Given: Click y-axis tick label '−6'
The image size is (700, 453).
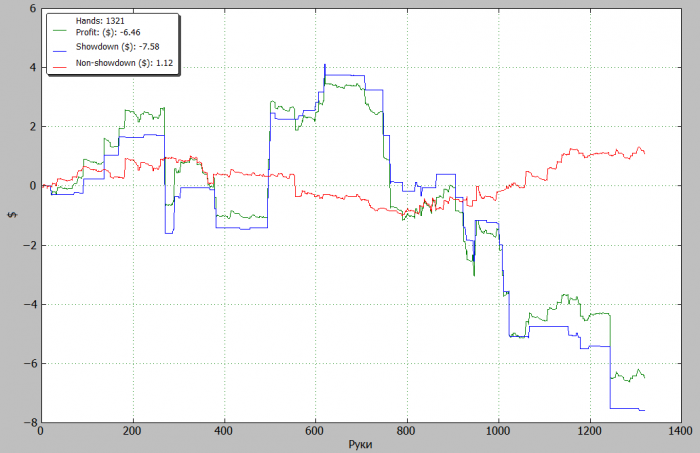Looking at the screenshot, I should point(30,364).
